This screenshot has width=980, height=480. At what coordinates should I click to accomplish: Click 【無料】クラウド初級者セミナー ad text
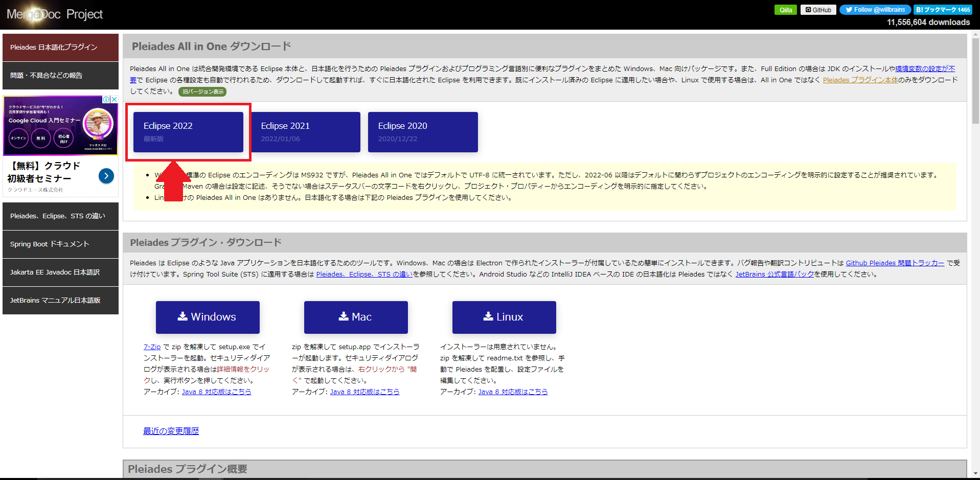[44, 172]
